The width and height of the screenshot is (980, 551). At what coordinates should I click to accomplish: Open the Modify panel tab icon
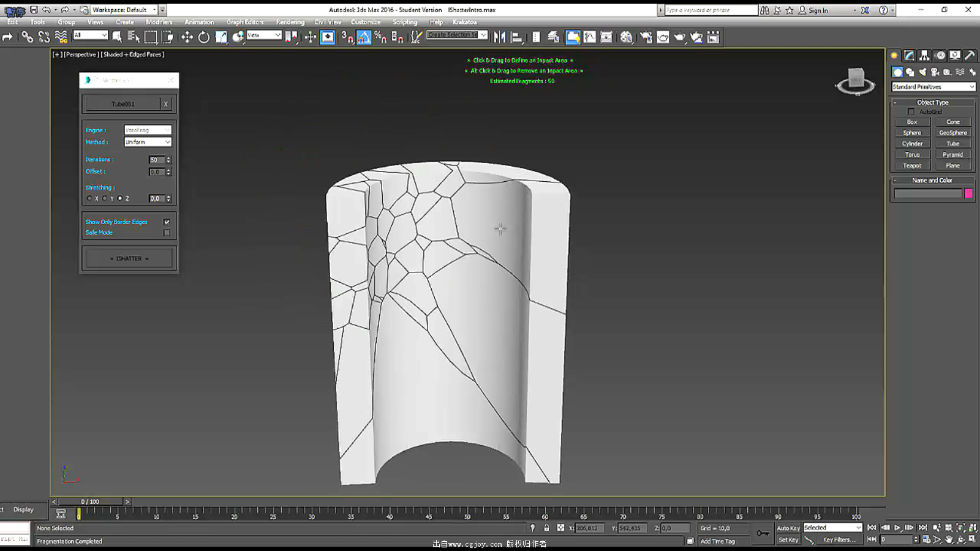tap(910, 55)
